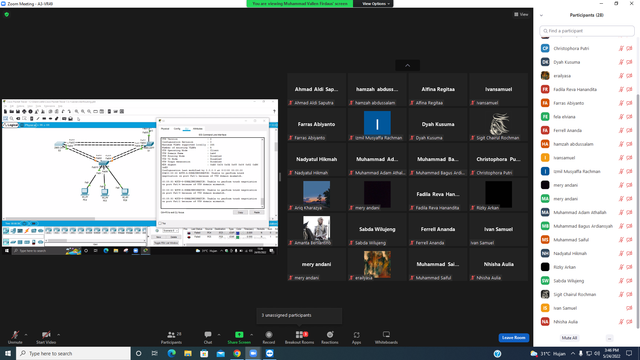Select Sabda Wilujeng in participants list
This screenshot has width=640, height=360.
click(587, 281)
